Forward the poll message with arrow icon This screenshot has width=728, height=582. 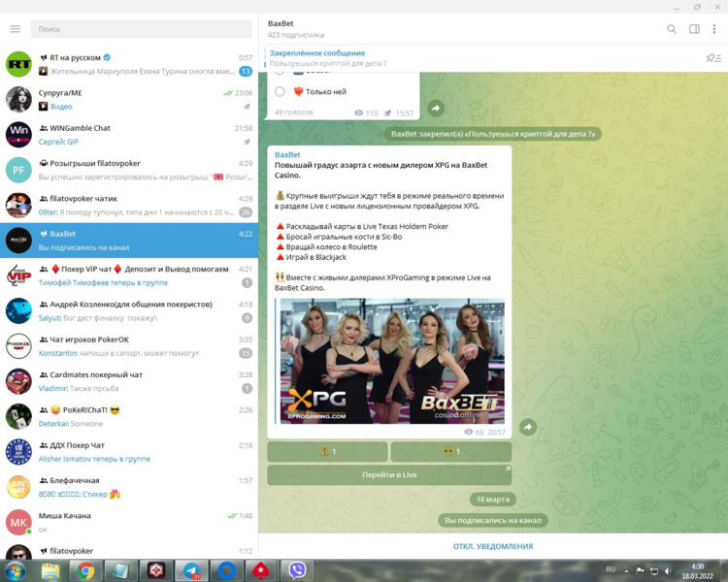pyautogui.click(x=436, y=108)
